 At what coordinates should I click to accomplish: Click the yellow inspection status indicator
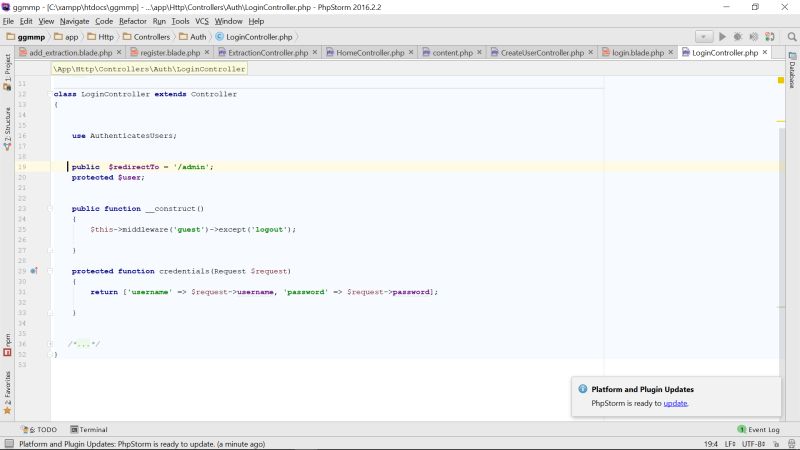click(x=781, y=80)
